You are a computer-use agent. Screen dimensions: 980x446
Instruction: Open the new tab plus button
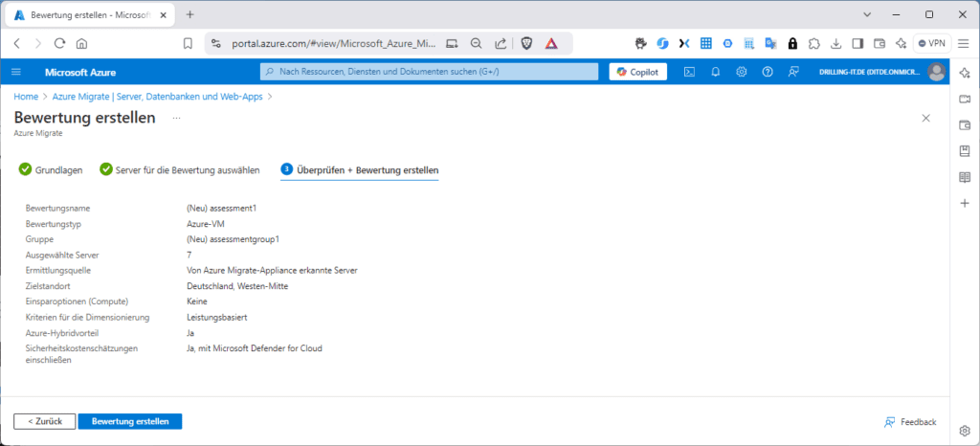click(x=190, y=14)
